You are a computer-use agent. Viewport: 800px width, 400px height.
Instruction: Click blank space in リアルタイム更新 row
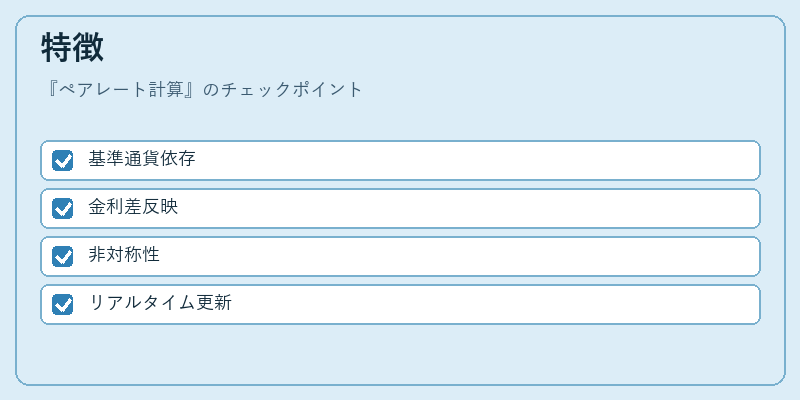pyautogui.click(x=495, y=304)
